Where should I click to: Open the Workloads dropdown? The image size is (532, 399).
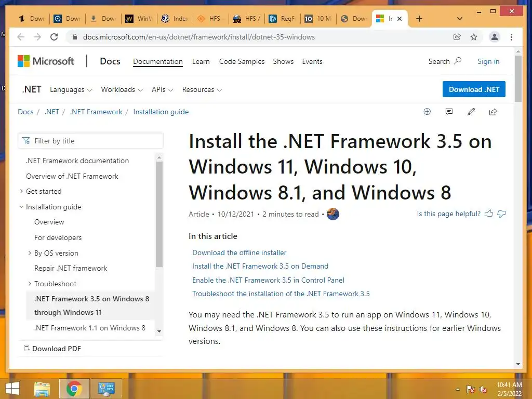122,89
